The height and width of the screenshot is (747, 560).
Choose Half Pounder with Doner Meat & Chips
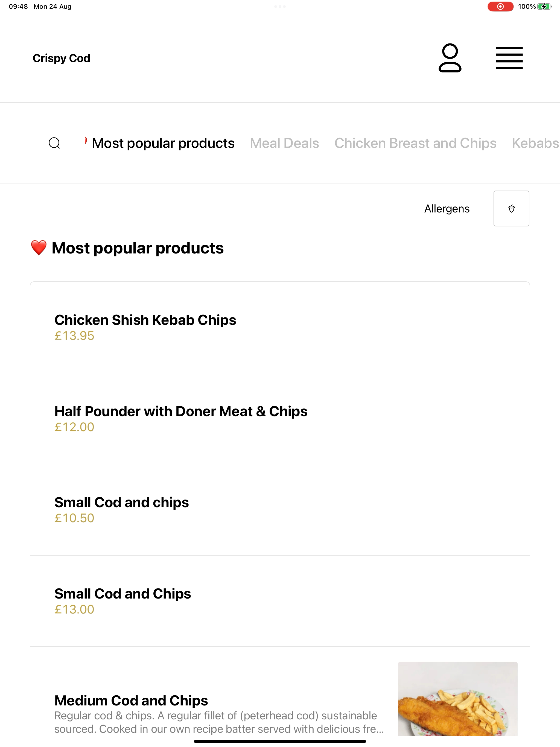coord(280,418)
